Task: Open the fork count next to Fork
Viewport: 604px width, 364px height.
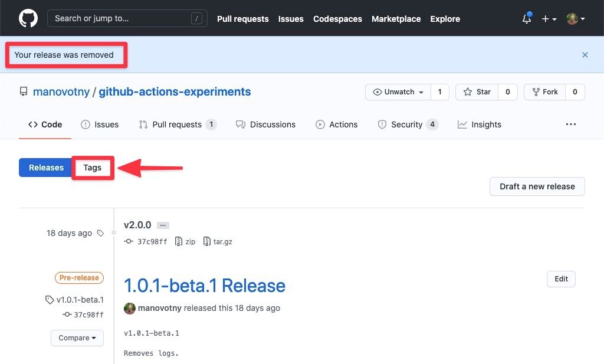Action: tap(575, 92)
